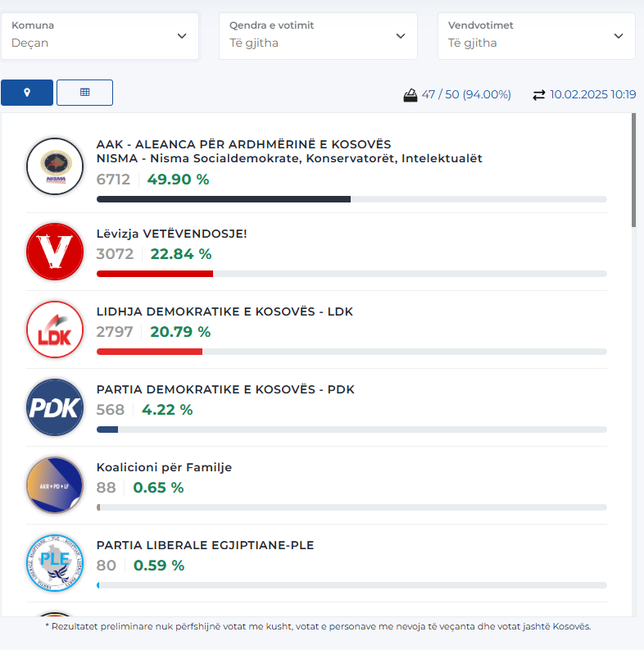Click the vote count 88
644x650 pixels.
point(106,488)
